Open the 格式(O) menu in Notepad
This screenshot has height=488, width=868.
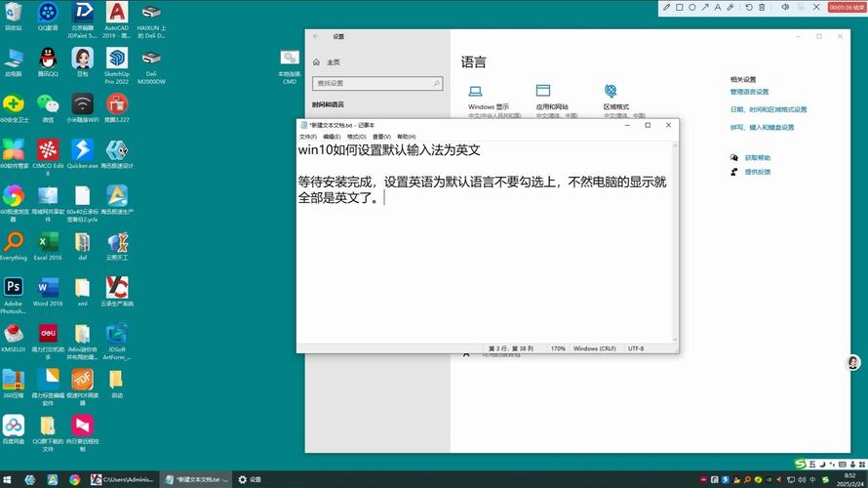click(x=356, y=137)
